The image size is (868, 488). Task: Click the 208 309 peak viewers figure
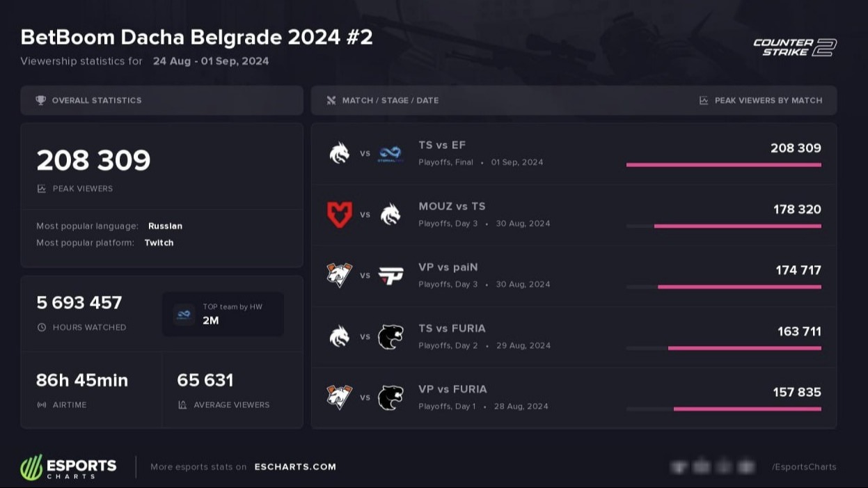93,161
